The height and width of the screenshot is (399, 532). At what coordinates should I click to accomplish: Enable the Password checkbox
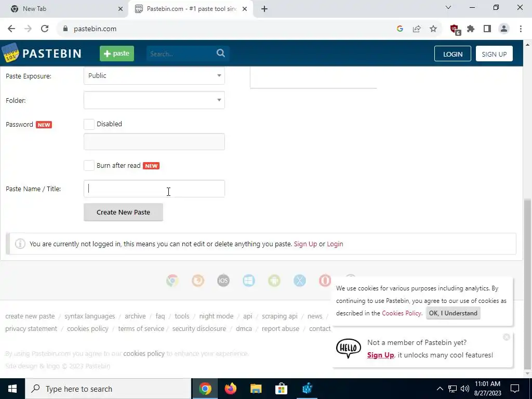coord(89,124)
